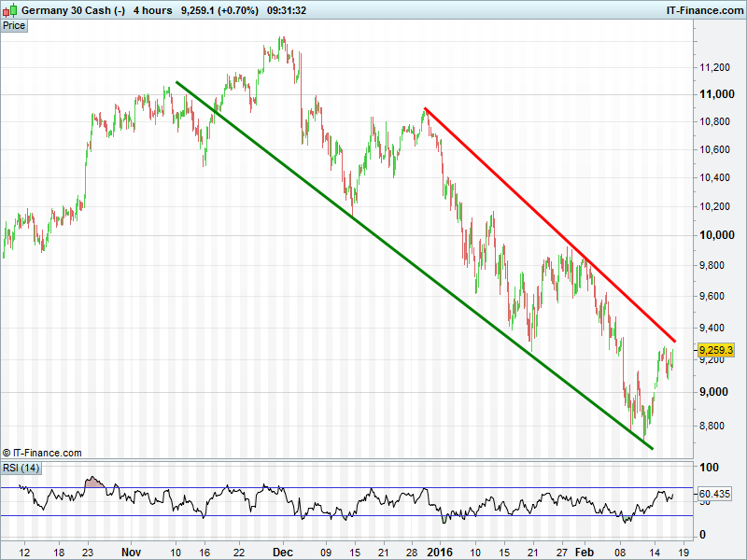Viewport: 747px width, 560px height.
Task: Click the 2016 date label on time axis
Action: pyautogui.click(x=440, y=553)
